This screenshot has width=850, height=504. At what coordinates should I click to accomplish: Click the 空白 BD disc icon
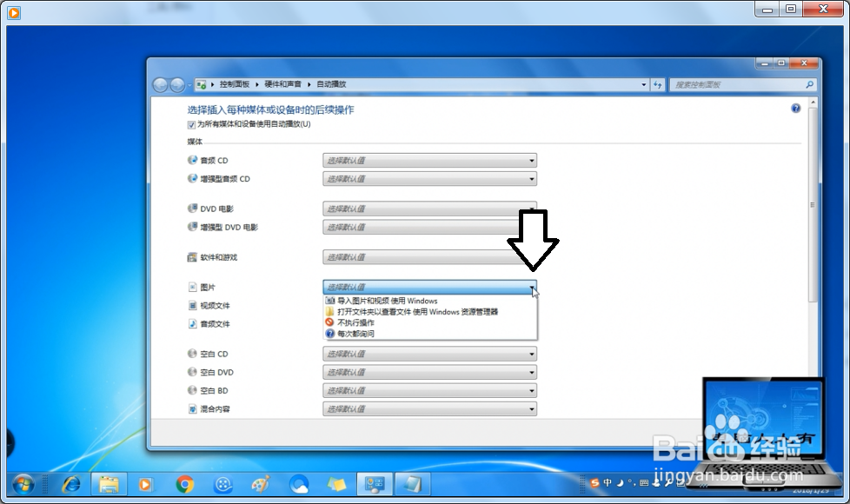pyautogui.click(x=192, y=390)
